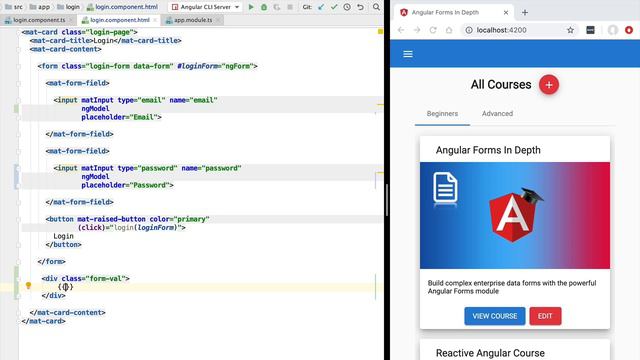Click the login(loginForm) handler text
This screenshot has height=360, width=640.
click(x=146, y=228)
